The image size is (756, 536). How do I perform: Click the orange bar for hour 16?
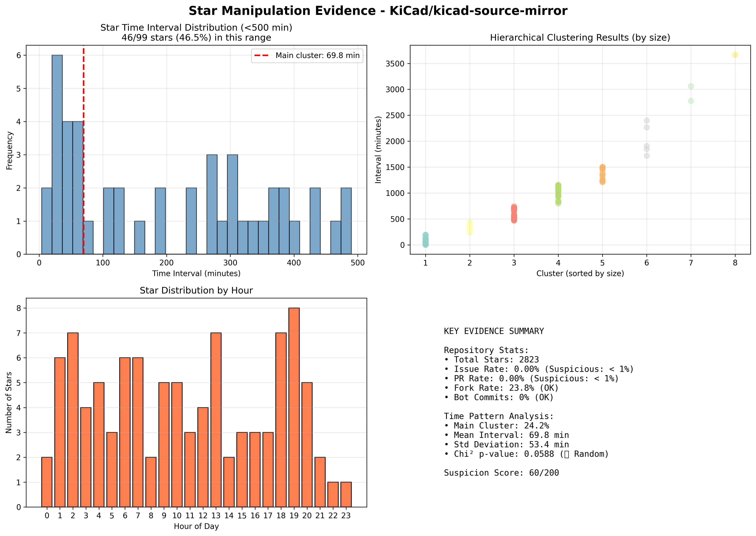click(255, 470)
